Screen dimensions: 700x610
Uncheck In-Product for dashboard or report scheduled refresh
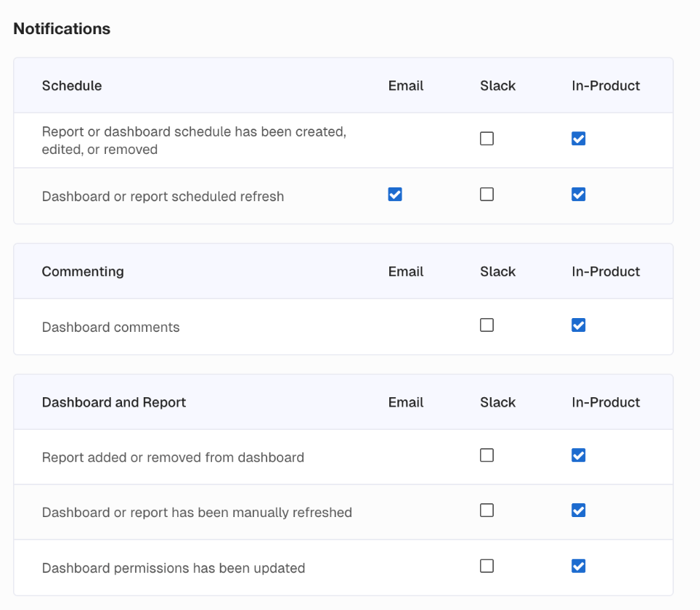pyautogui.click(x=578, y=195)
